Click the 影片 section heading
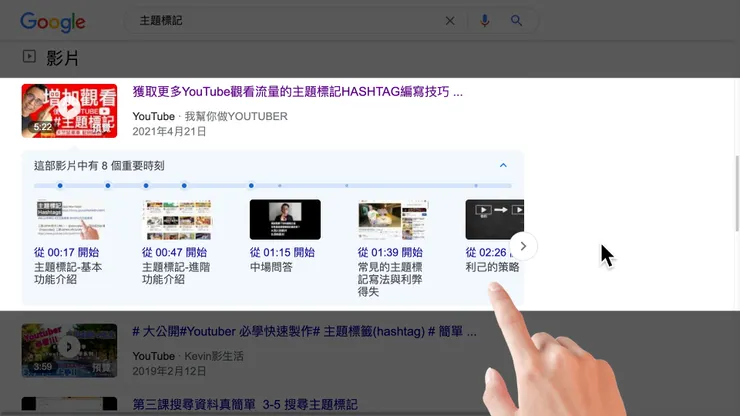This screenshot has width=740, height=416. 62,59
